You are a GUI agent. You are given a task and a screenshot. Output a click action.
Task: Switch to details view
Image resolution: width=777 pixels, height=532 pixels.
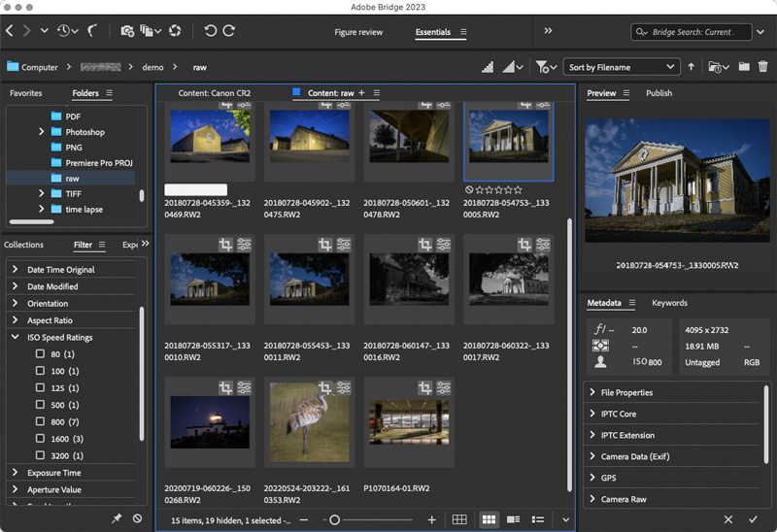click(514, 519)
